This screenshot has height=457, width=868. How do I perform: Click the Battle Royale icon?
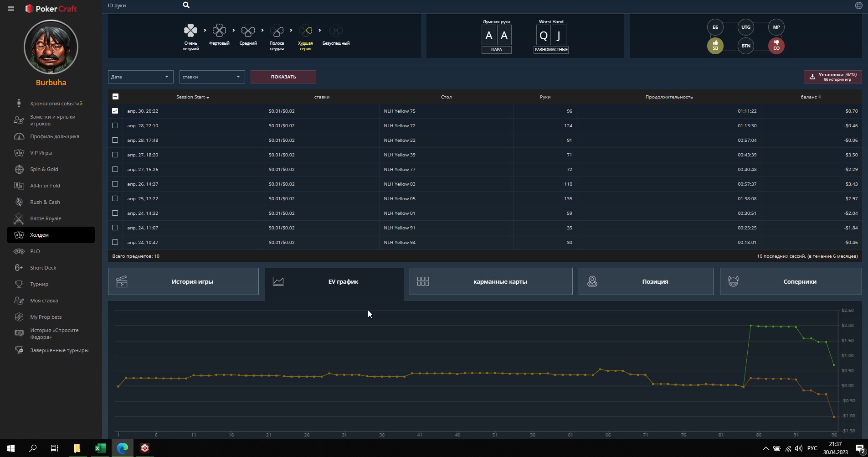pos(19,218)
